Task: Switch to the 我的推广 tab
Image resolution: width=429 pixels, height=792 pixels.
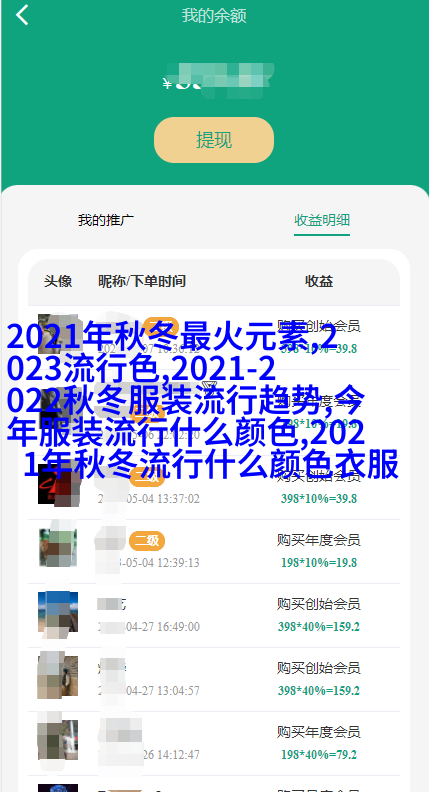Action: (106, 220)
